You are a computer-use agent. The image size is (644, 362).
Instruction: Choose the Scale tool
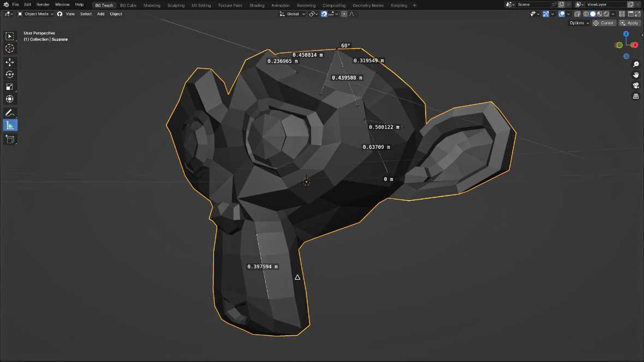[10, 87]
